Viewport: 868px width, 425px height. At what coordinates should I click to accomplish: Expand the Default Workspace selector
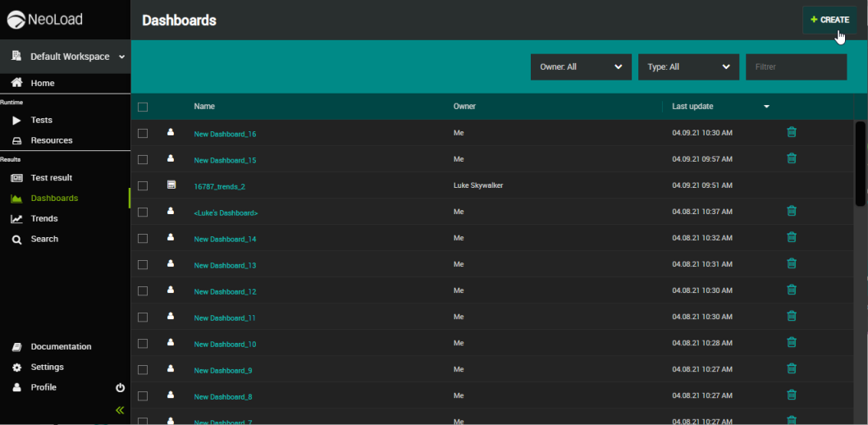(69, 57)
